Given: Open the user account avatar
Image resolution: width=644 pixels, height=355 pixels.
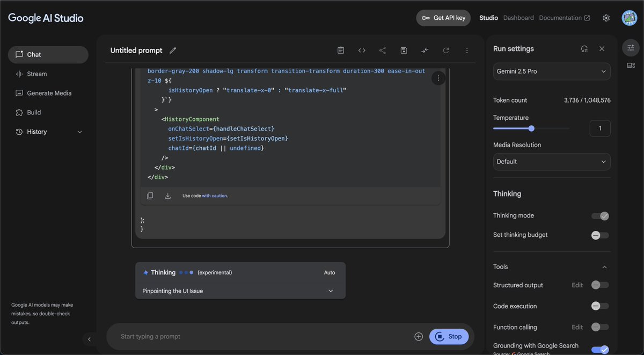Looking at the screenshot, I should (629, 18).
